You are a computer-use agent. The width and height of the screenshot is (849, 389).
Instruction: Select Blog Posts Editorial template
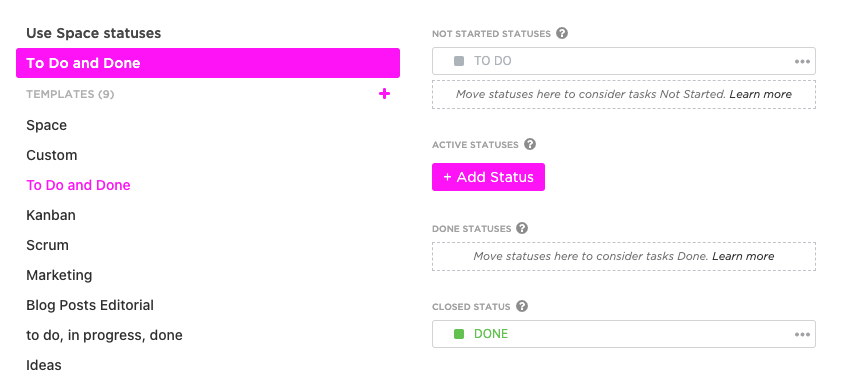pos(90,305)
